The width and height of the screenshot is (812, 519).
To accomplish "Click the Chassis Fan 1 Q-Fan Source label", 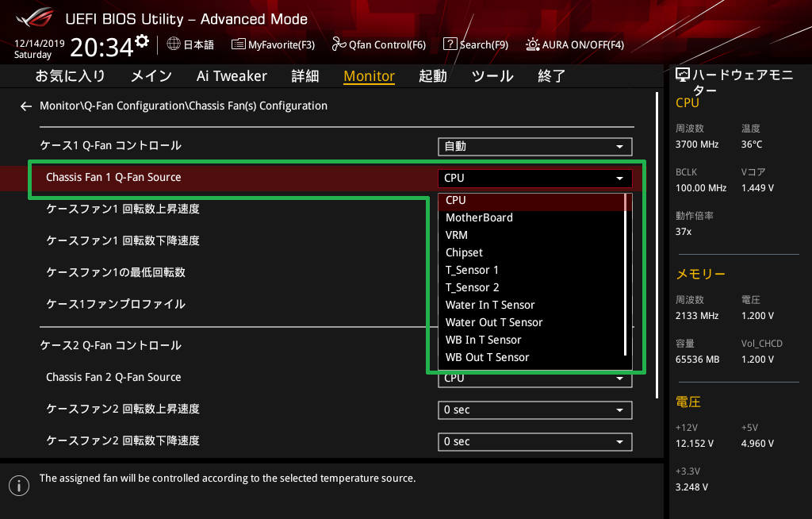I will pyautogui.click(x=113, y=177).
